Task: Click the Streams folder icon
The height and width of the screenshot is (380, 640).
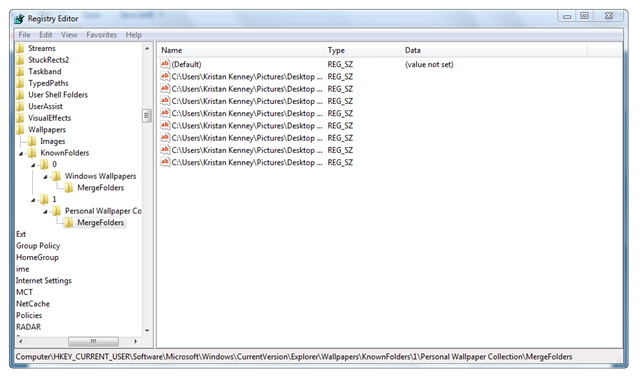Action: [20, 49]
